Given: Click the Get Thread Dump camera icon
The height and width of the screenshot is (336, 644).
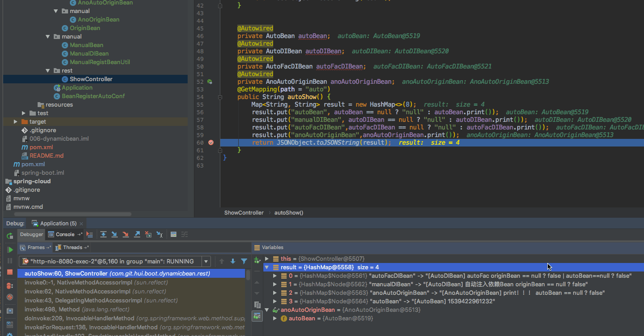Looking at the screenshot, I should [10, 310].
